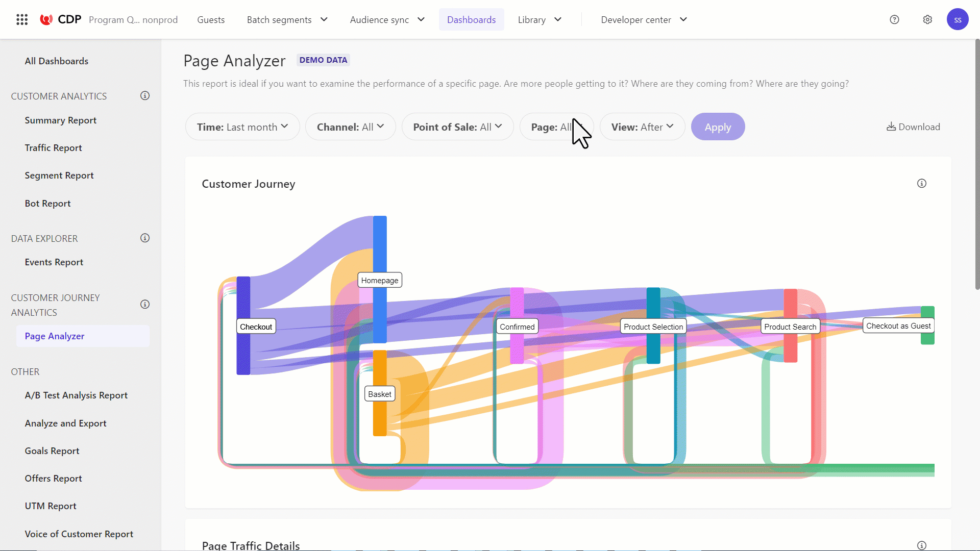Toggle the View After filter
This screenshot has width=980, height=551.
[642, 127]
